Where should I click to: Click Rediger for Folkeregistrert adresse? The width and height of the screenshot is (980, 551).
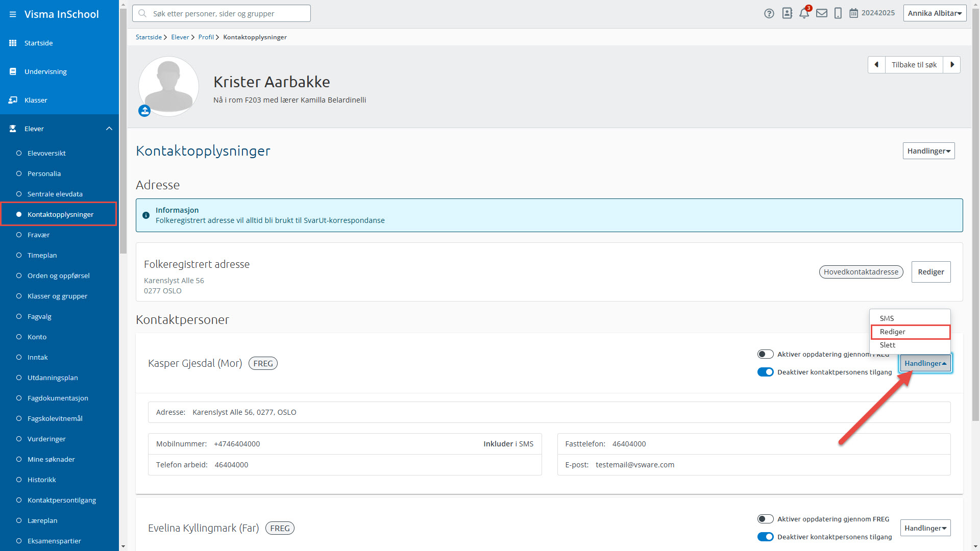tap(930, 272)
